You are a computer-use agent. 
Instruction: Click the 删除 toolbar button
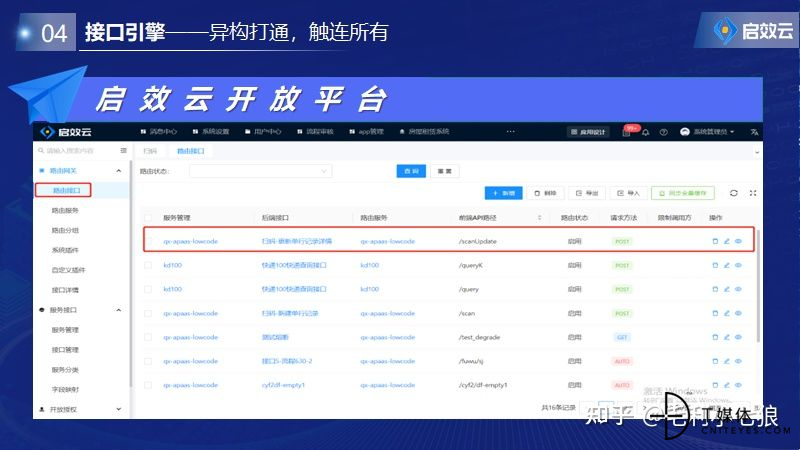[545, 193]
